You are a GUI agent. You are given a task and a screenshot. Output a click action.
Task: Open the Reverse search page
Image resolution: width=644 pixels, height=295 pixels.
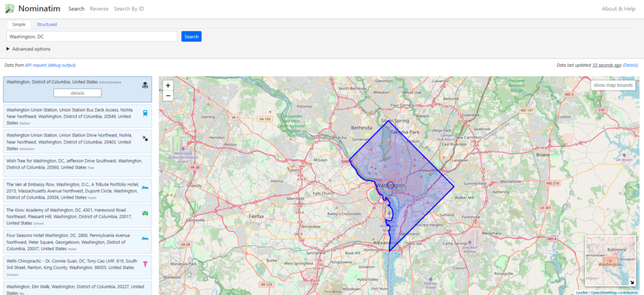point(99,9)
